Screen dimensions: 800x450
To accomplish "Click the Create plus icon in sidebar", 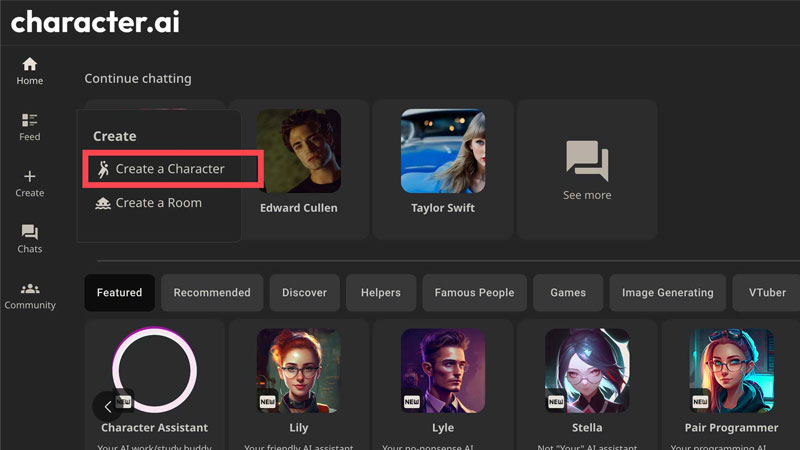I will [x=30, y=177].
